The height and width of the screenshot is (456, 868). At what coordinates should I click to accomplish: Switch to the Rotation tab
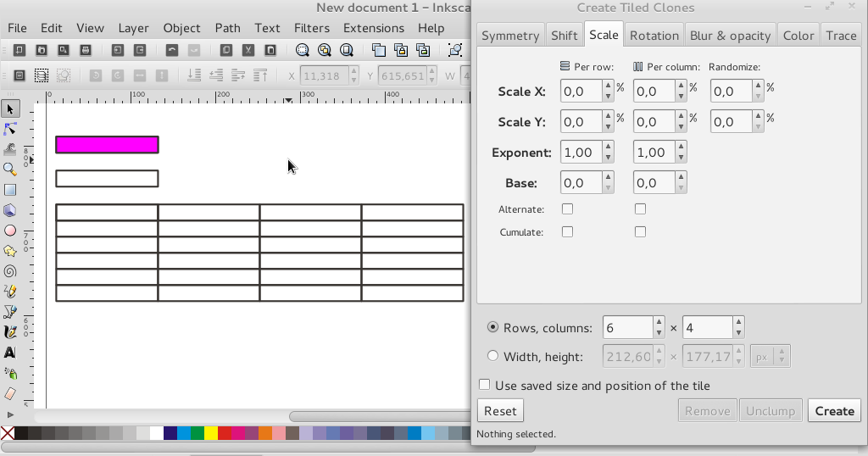pos(654,36)
